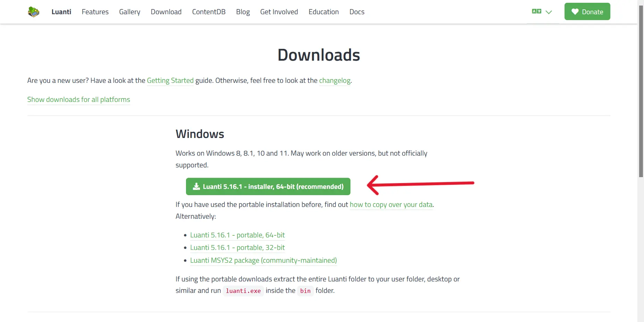Click the page vertical scrollbar thumb
The image size is (644, 322).
(x=641, y=91)
